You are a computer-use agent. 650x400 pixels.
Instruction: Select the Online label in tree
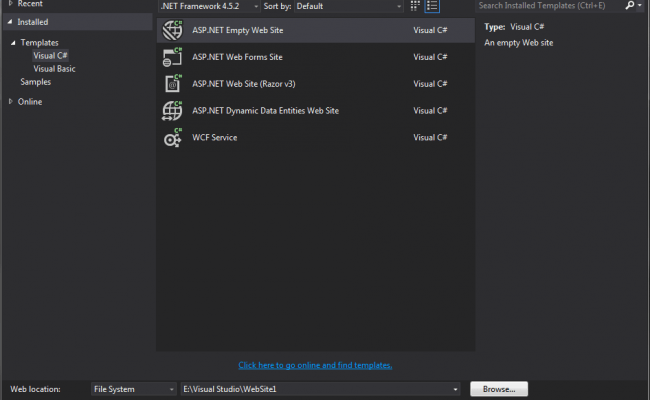coord(30,102)
